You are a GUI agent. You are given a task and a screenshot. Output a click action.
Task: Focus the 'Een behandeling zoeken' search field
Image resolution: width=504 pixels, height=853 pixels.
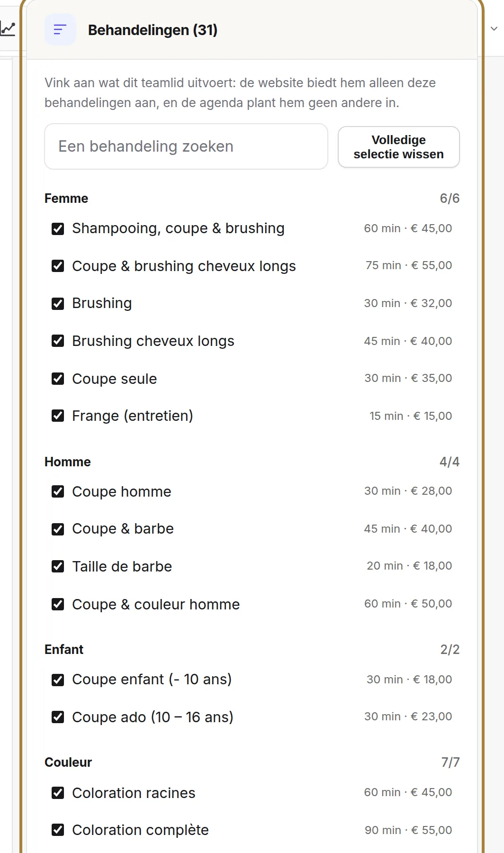click(x=186, y=146)
